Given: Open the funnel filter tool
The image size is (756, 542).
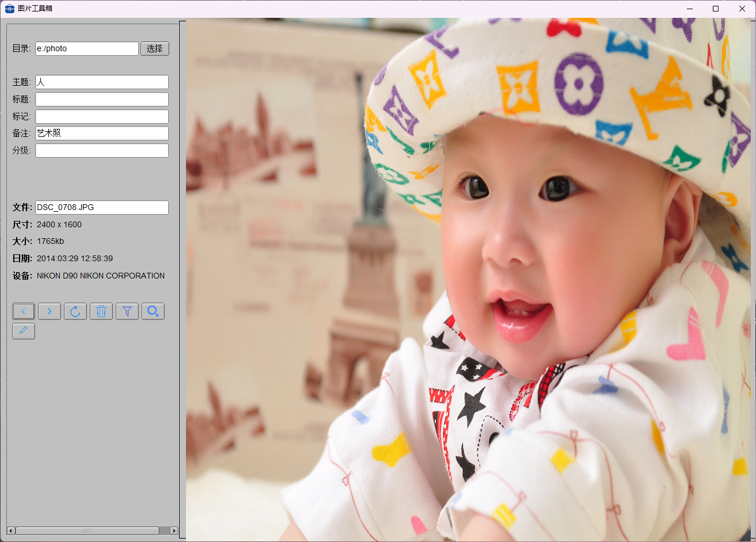Looking at the screenshot, I should [x=127, y=311].
